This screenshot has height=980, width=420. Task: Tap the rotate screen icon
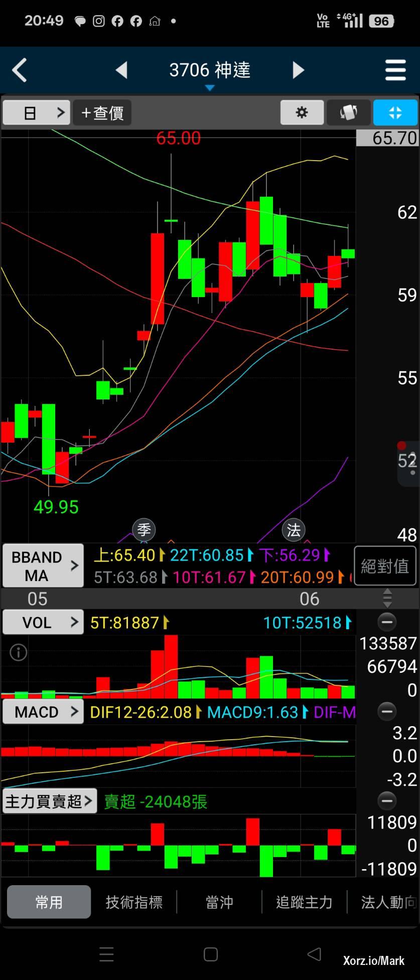349,112
